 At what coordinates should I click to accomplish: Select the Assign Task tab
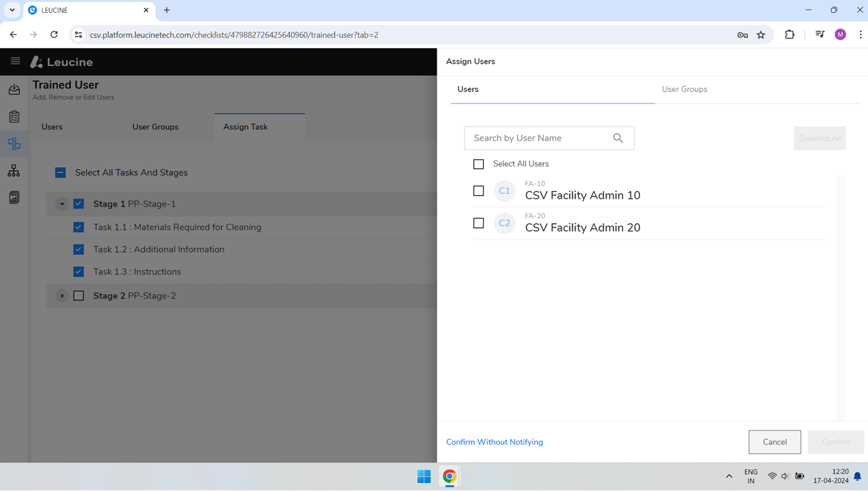[259, 127]
